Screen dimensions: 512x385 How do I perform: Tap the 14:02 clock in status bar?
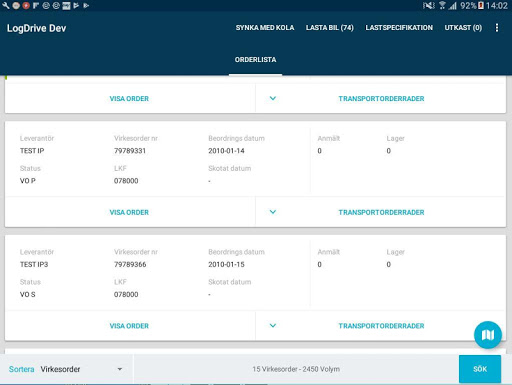pyautogui.click(x=497, y=6)
